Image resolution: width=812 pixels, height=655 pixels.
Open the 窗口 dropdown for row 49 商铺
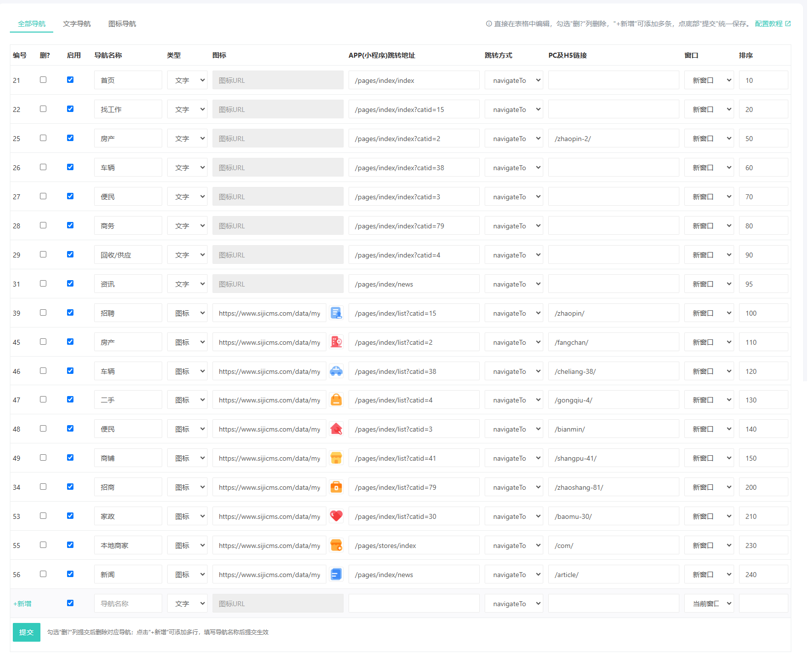[709, 458]
